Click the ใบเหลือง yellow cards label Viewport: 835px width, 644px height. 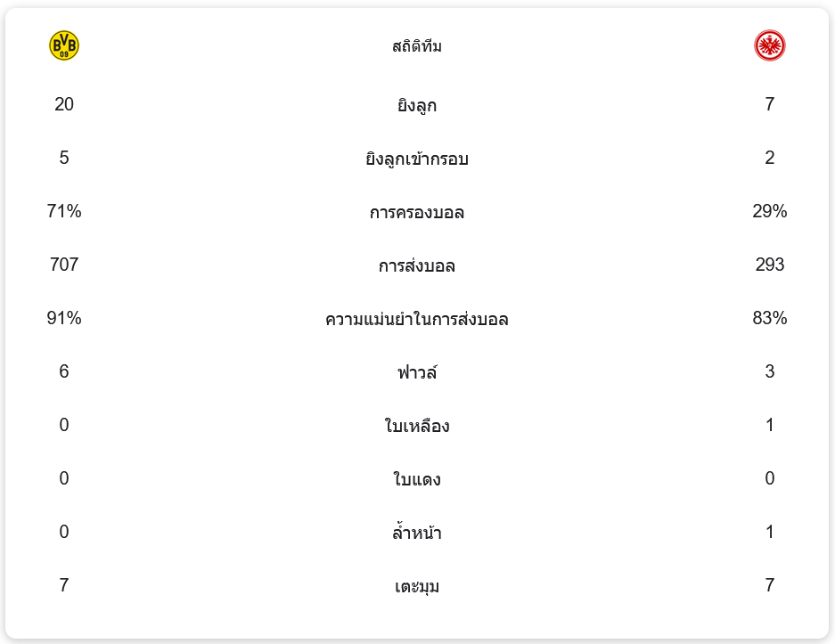417,425
